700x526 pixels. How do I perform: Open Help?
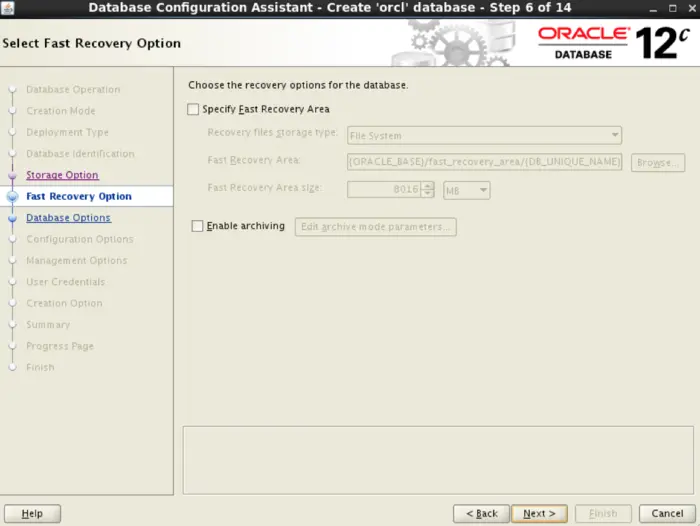(32, 513)
